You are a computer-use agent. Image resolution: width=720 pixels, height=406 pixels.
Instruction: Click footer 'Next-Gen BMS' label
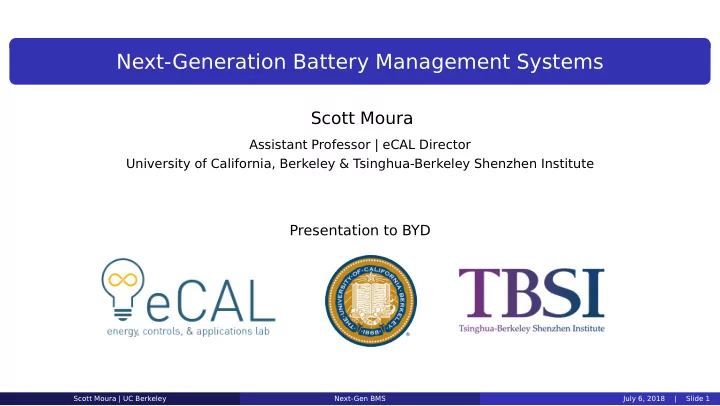(x=360, y=399)
